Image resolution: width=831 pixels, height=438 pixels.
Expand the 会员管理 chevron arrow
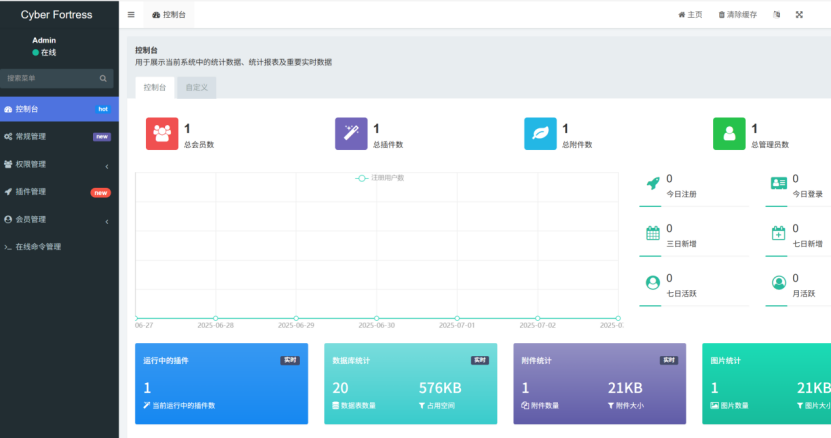click(x=107, y=221)
